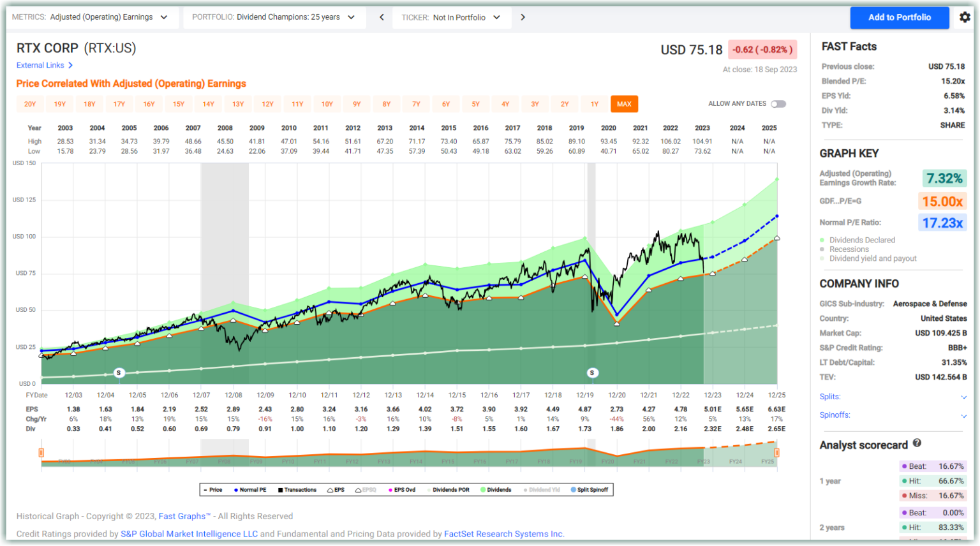Go to previous ticker arrow

pos(382,17)
